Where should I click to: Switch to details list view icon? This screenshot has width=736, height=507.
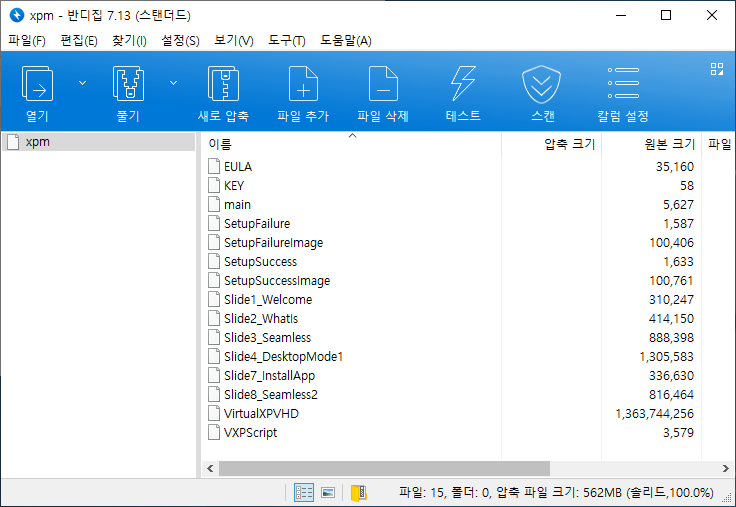pyautogui.click(x=304, y=492)
